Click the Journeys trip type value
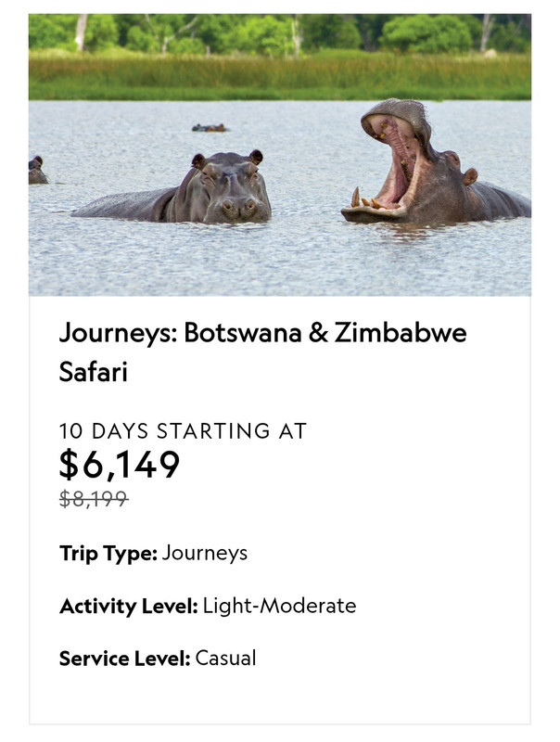Image resolution: width=560 pixels, height=742 pixels. point(204,553)
